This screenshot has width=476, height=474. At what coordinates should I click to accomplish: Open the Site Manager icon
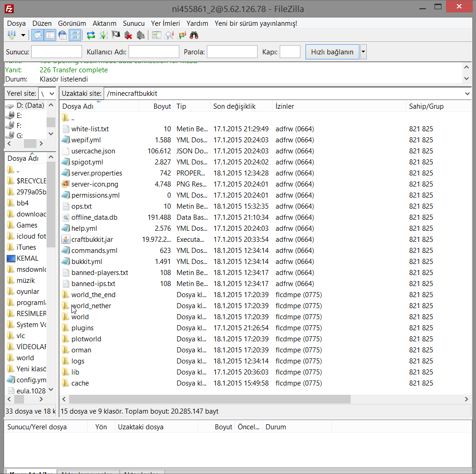[x=12, y=35]
